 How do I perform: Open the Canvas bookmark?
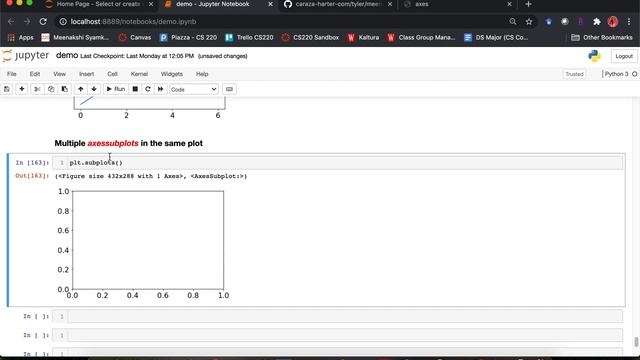[x=135, y=38]
